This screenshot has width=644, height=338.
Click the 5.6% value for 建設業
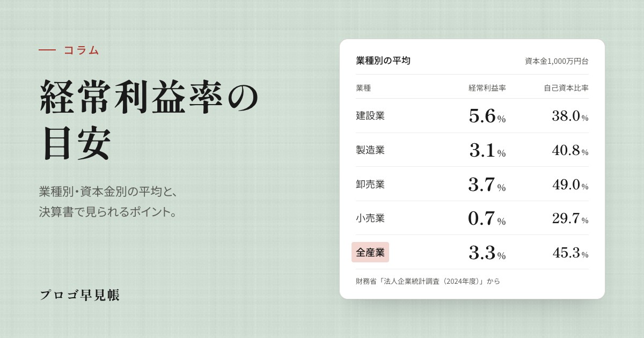[x=487, y=116]
